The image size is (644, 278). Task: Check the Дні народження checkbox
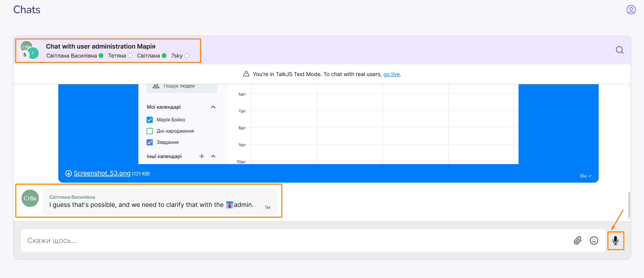pos(150,131)
